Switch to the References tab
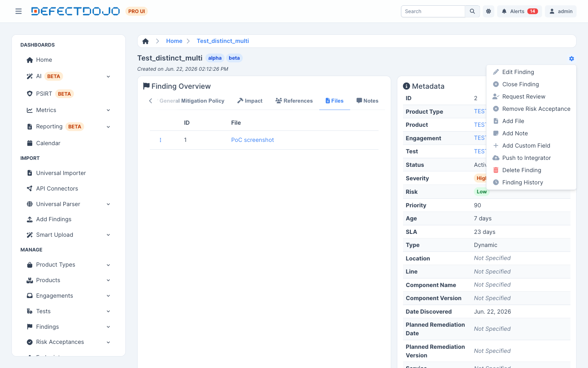 point(294,101)
